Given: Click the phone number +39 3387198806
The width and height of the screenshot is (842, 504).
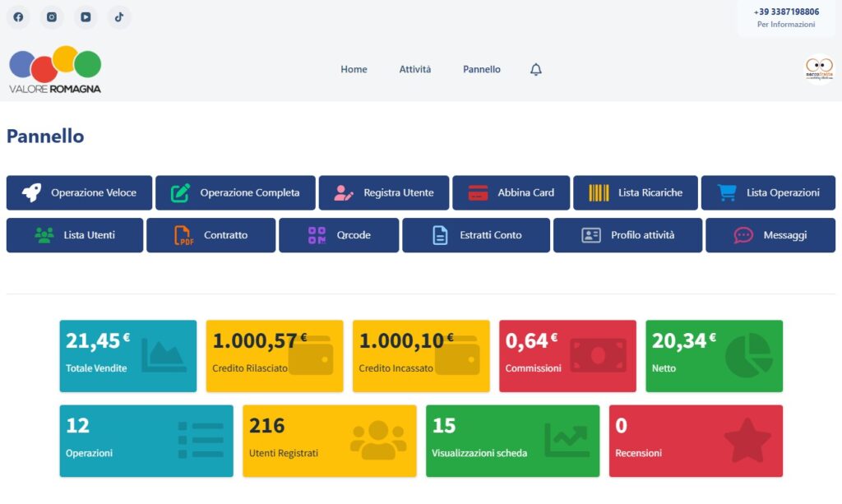Looking at the screenshot, I should pyautogui.click(x=786, y=12).
